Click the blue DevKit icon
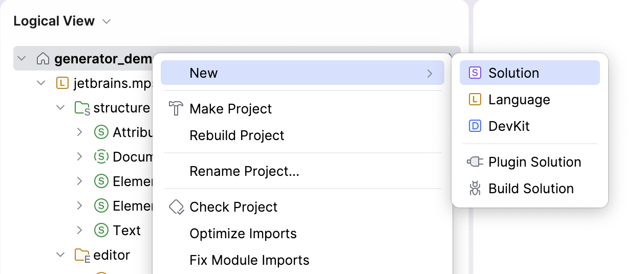Image resolution: width=644 pixels, height=274 pixels. pyautogui.click(x=475, y=126)
